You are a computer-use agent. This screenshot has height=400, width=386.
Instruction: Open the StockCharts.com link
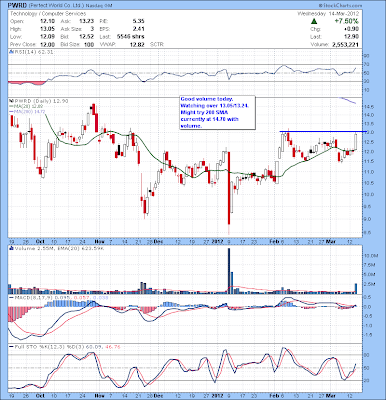(340, 6)
